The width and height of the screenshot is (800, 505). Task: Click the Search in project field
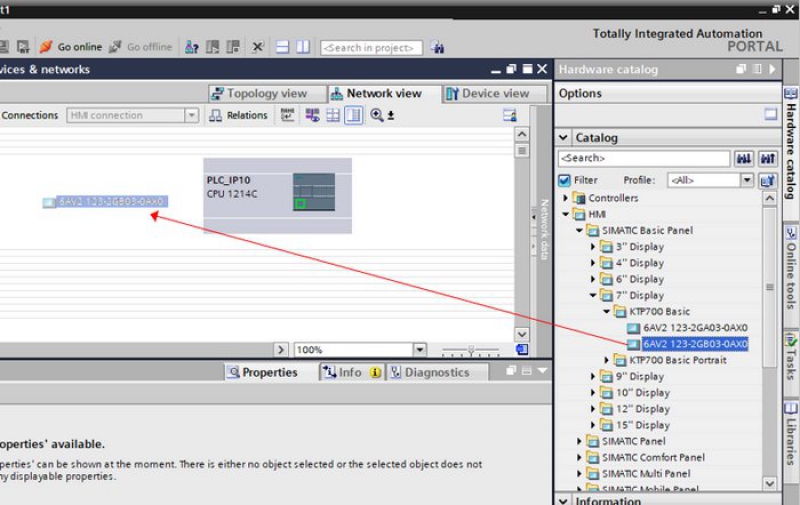[x=371, y=47]
